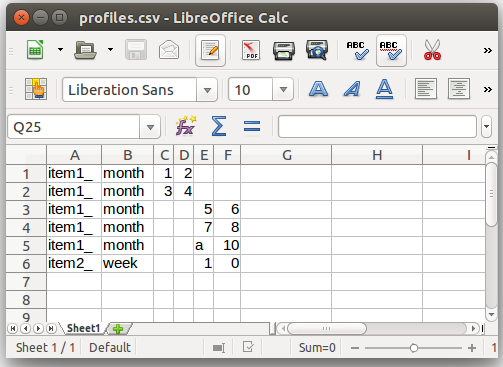Click horizontal scrollbar right arrow
Viewport: 503px width, 367px height.
pyautogui.click(x=473, y=329)
